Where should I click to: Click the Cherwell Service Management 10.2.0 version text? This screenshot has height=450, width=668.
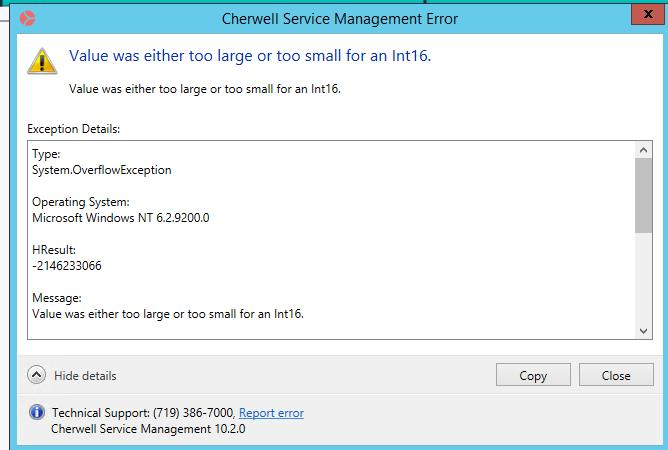[148, 428]
